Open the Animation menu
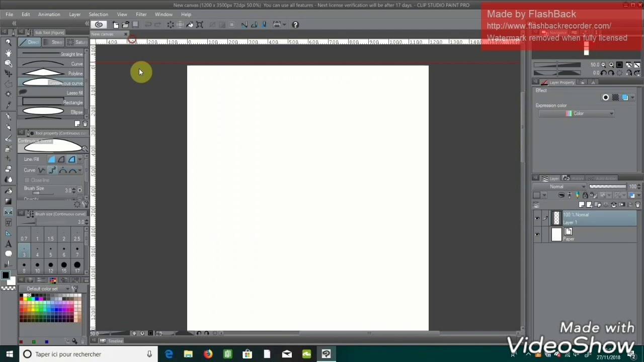This screenshot has width=644, height=362. tap(49, 15)
